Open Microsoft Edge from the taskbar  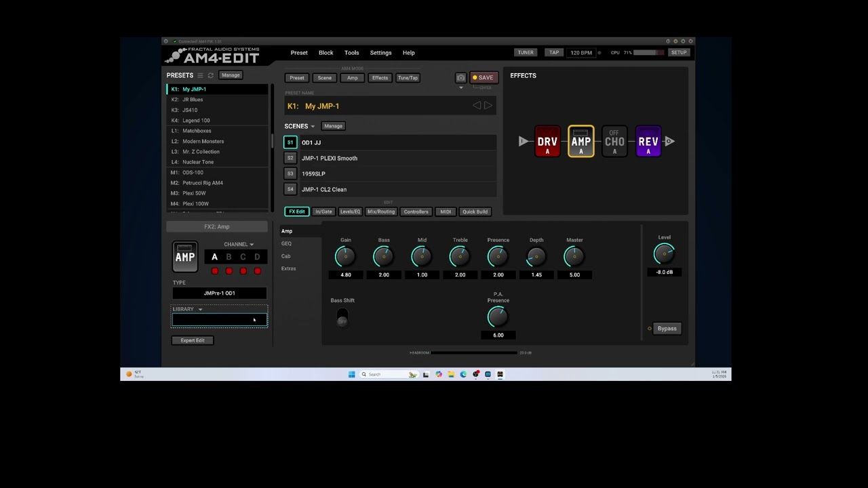pos(463,374)
